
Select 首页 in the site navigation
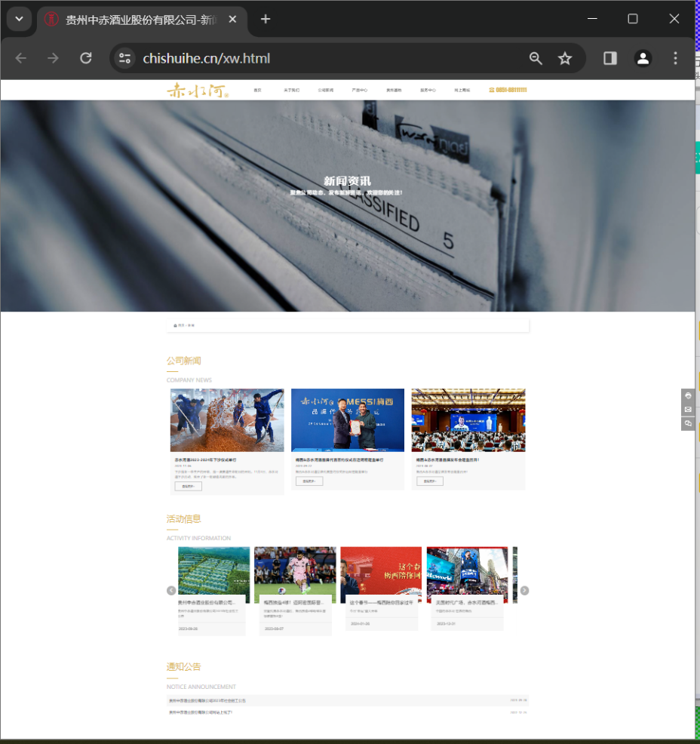(x=258, y=91)
